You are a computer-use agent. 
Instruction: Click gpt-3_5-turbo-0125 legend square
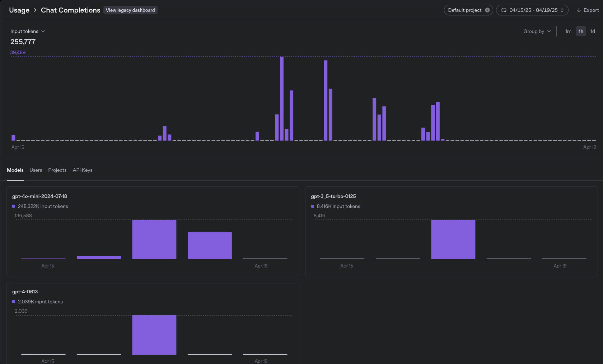(x=312, y=206)
